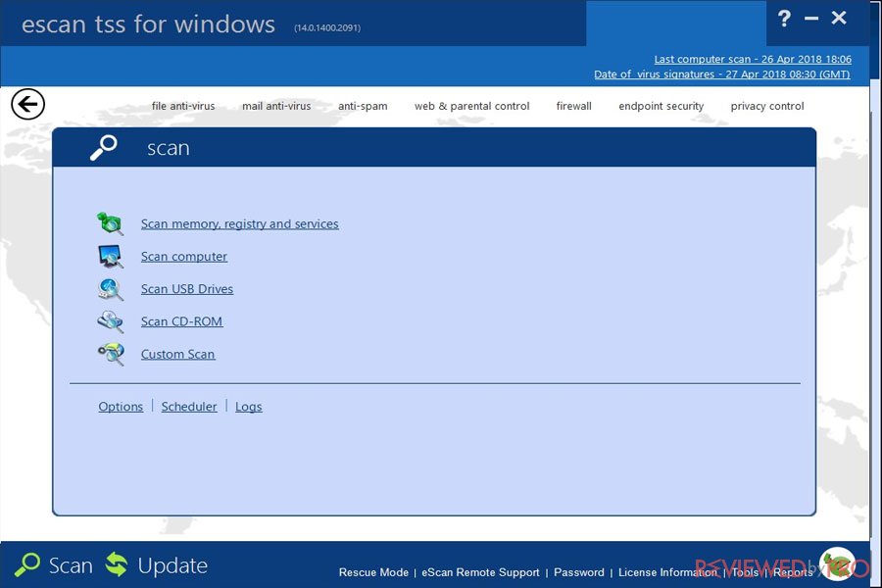
Task: Click the memory scan icon
Action: point(110,223)
